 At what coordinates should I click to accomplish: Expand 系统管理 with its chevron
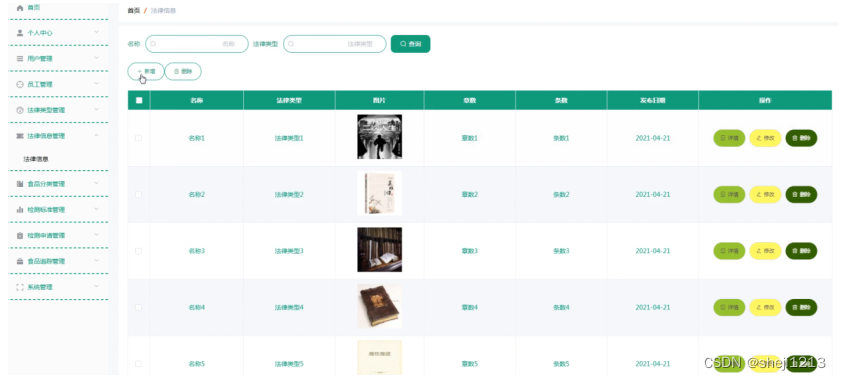[97, 287]
